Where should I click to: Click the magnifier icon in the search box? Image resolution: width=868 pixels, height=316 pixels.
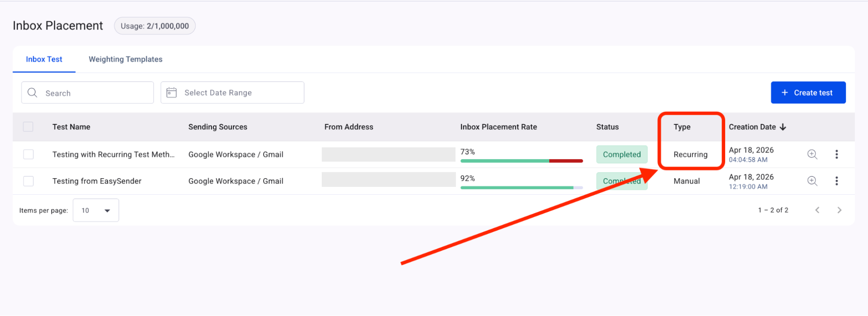pyautogui.click(x=32, y=93)
